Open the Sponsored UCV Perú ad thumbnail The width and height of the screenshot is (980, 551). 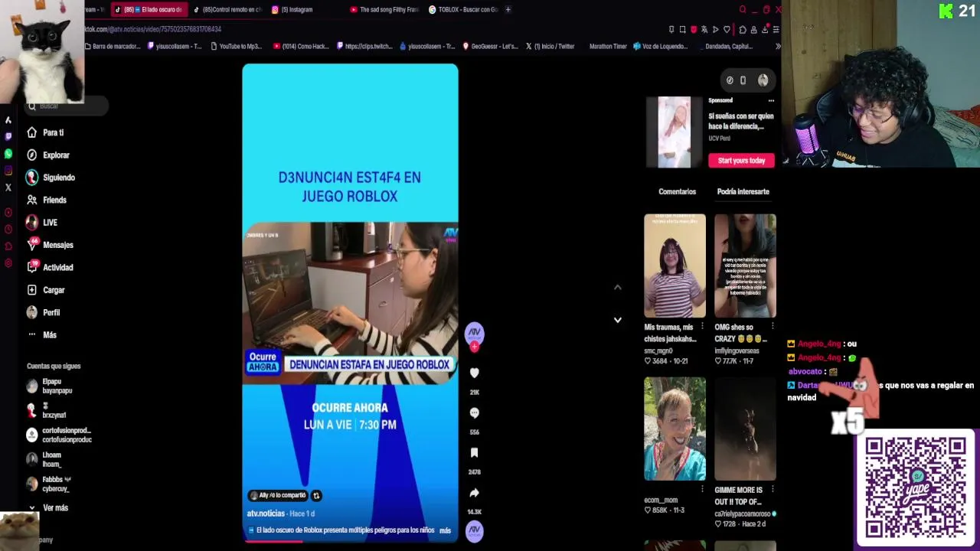674,132
